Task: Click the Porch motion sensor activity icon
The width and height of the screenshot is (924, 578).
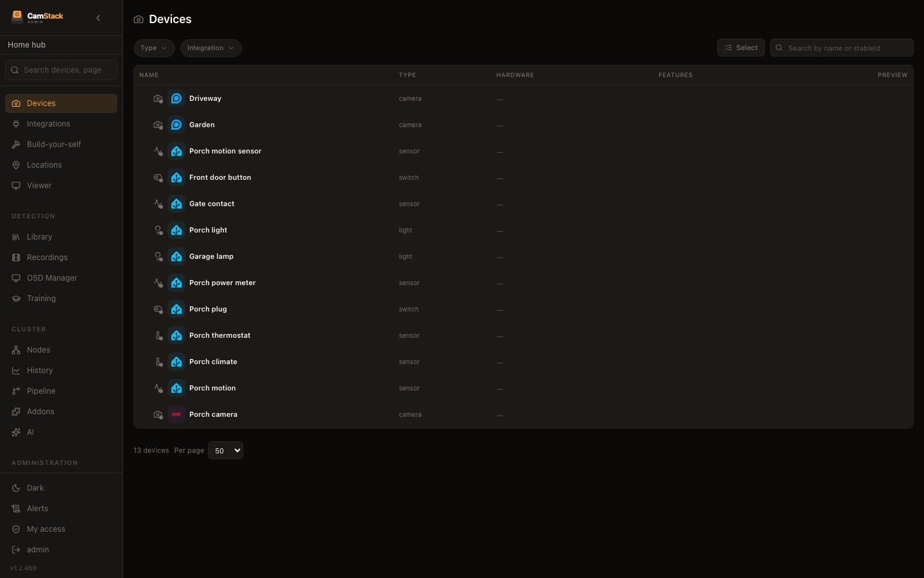Action: point(158,151)
